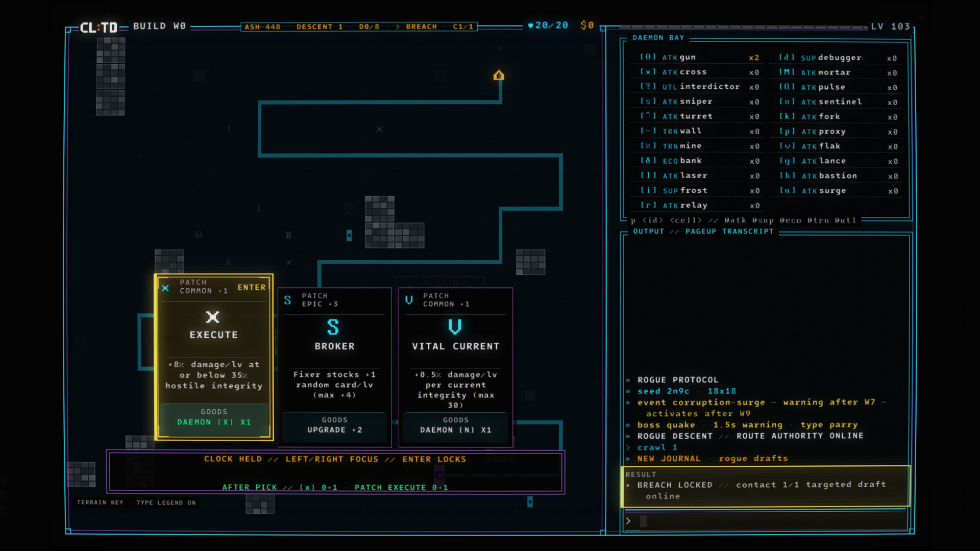The image size is (980, 551).
Task: Focus the command prompt input field
Action: [766, 521]
